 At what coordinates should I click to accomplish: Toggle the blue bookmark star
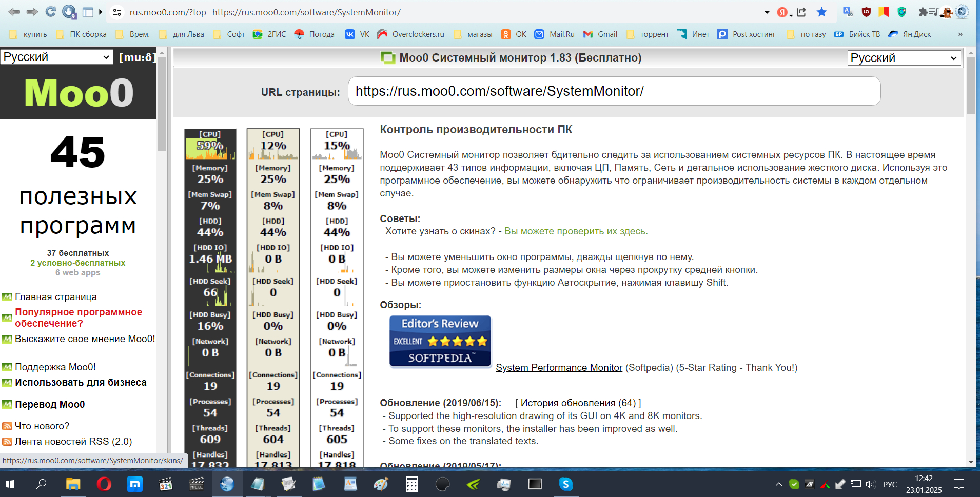point(822,12)
